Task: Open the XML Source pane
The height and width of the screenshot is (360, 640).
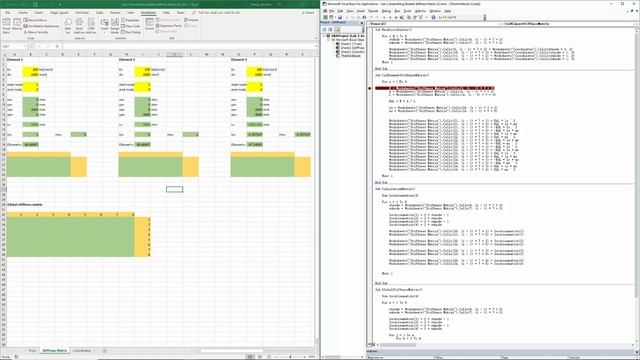Action: coord(149,24)
